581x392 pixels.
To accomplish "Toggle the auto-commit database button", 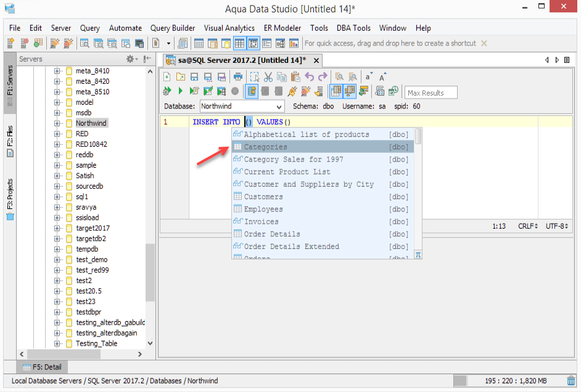I will (x=251, y=91).
